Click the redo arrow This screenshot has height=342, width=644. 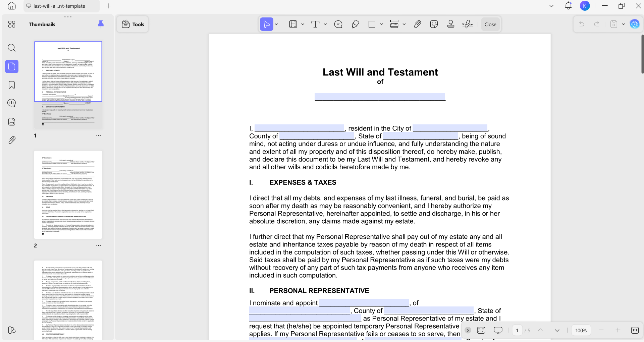597,24
